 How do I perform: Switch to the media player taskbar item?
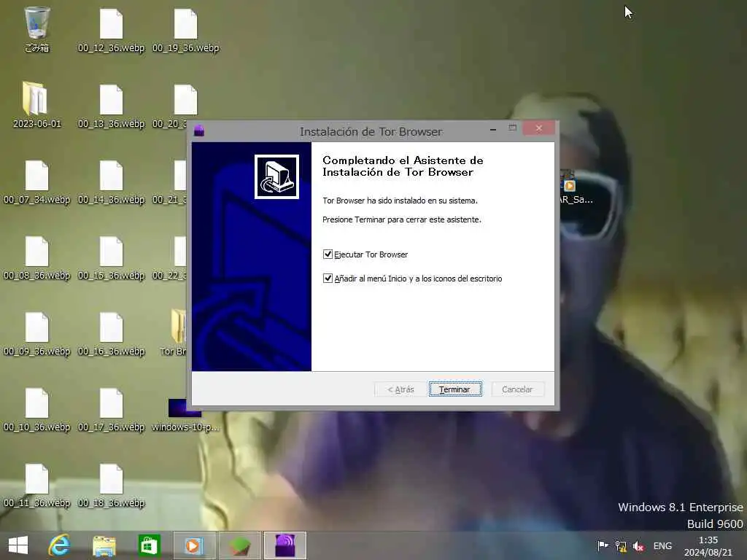[x=194, y=545]
